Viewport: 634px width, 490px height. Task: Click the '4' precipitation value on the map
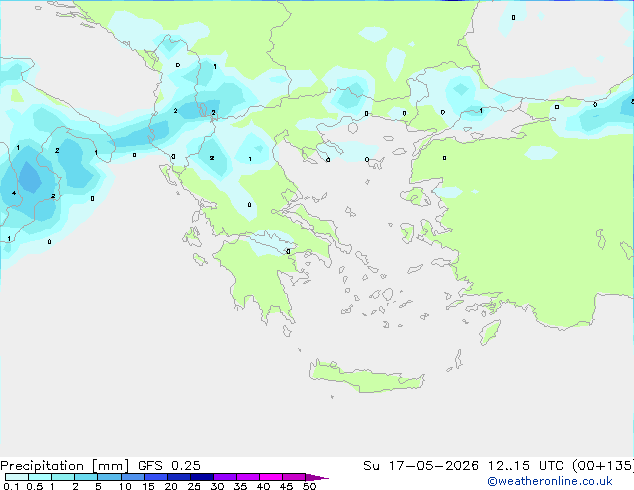[14, 193]
